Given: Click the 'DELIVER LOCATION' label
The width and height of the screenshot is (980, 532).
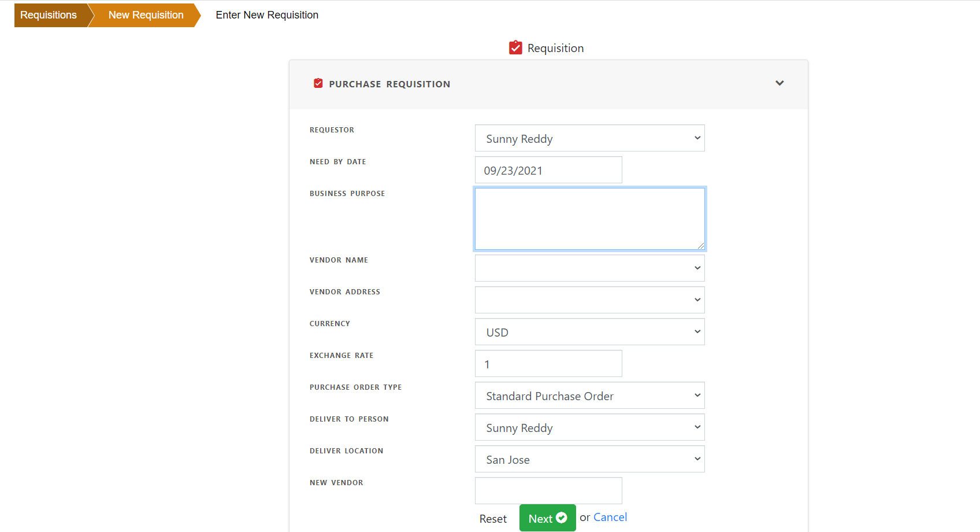Looking at the screenshot, I should click(x=347, y=451).
